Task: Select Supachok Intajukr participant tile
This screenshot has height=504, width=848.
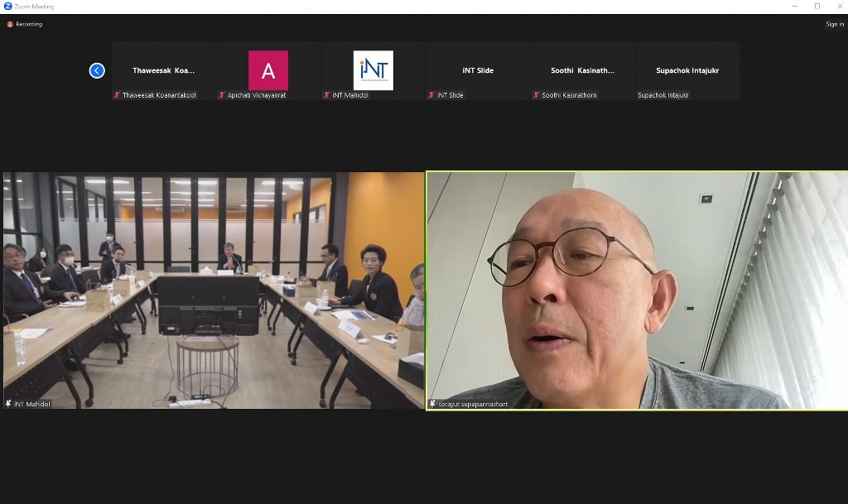Action: coord(687,70)
